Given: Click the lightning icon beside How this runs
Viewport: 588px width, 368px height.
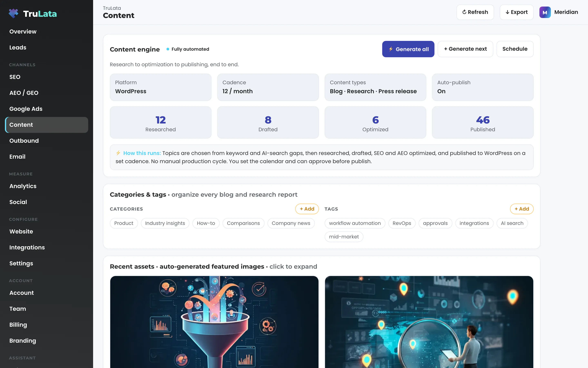Looking at the screenshot, I should tap(118, 153).
